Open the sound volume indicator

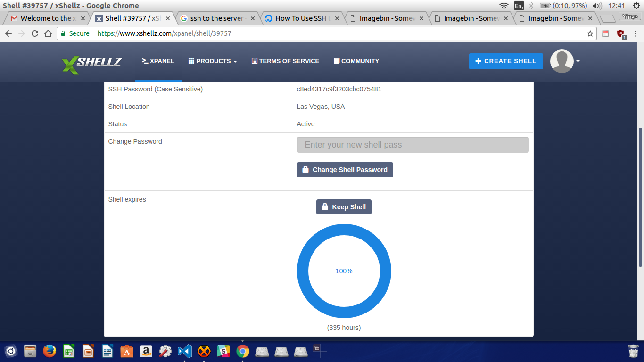pyautogui.click(x=597, y=6)
